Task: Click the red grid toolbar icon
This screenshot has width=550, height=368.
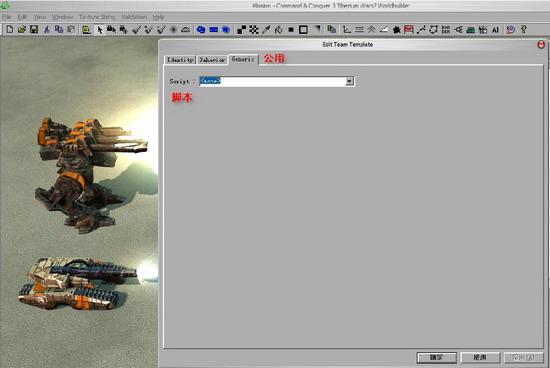Action: (409, 30)
